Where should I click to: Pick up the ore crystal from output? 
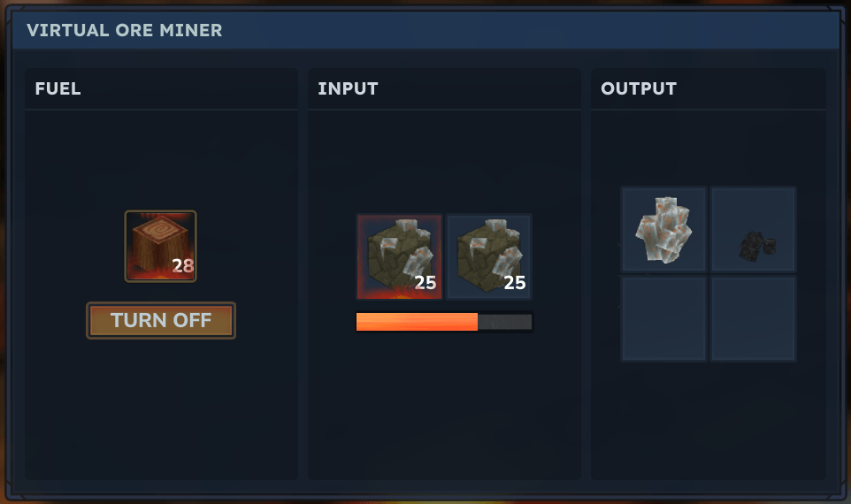coord(663,229)
